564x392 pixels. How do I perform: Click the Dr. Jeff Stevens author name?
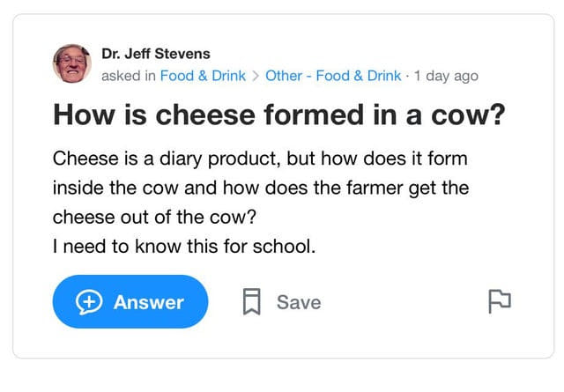(x=156, y=54)
